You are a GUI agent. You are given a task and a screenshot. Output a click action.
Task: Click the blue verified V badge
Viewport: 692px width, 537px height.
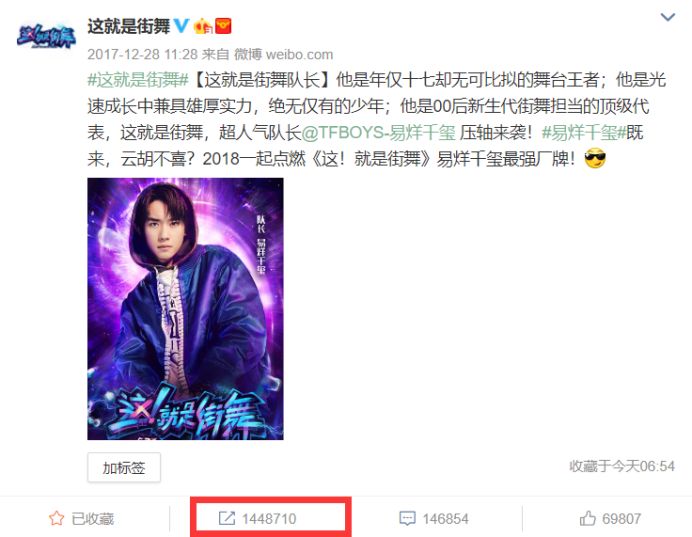(x=181, y=26)
